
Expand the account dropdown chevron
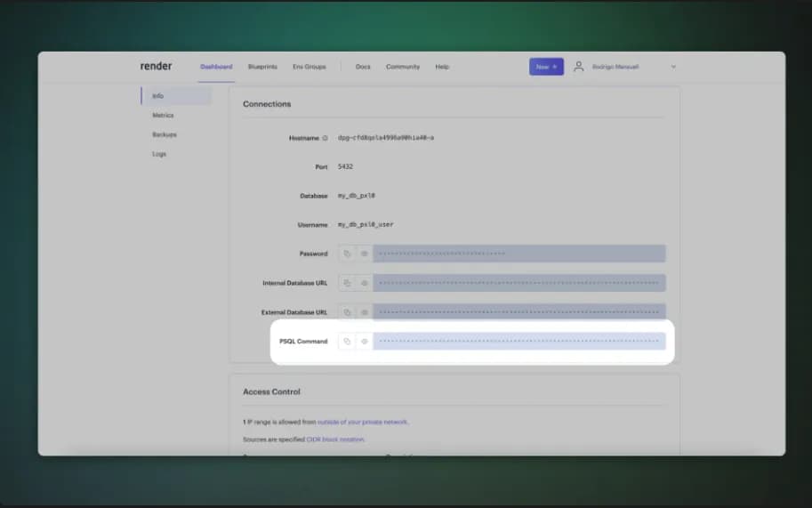pyautogui.click(x=673, y=67)
